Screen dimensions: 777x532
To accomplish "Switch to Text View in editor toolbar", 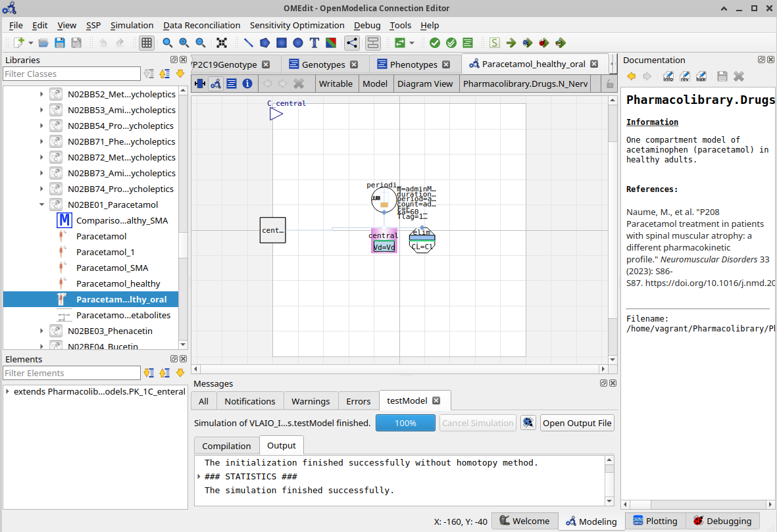I will 232,84.
